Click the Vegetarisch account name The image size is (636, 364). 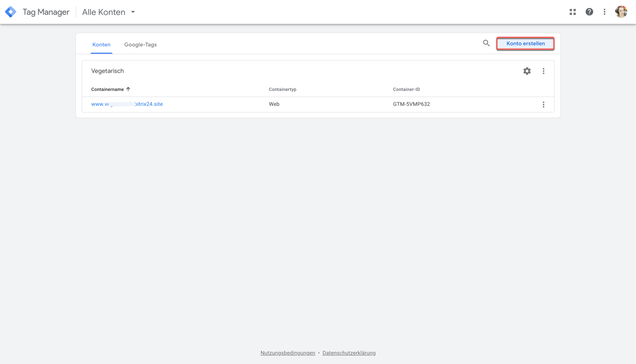[108, 71]
